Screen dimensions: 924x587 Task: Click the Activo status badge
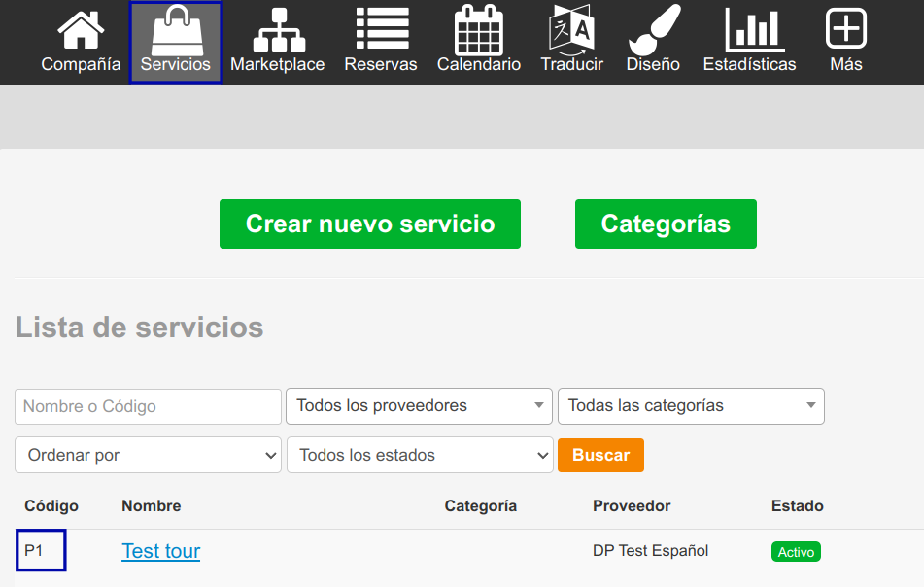796,552
